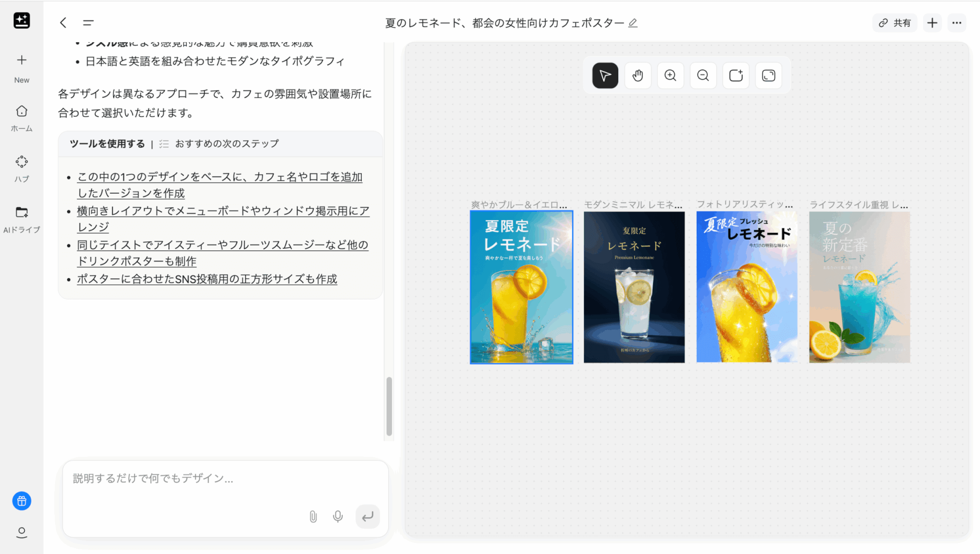Screen dimensions: 980x554
Task: Click the chat panel vertical scrollbar
Action: 389,406
